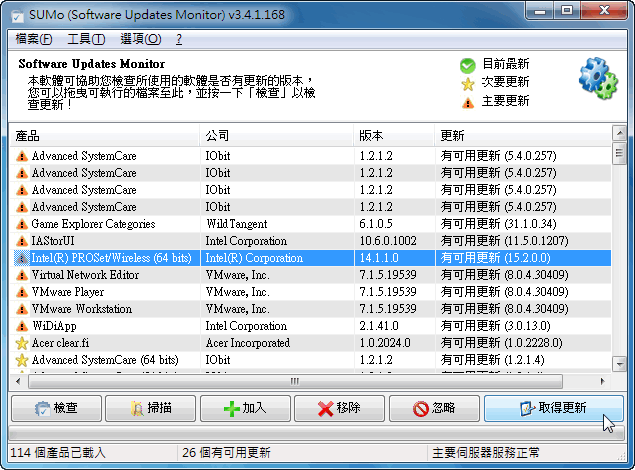Open the 檔案 menu
The height and width of the screenshot is (470, 635).
(34, 39)
